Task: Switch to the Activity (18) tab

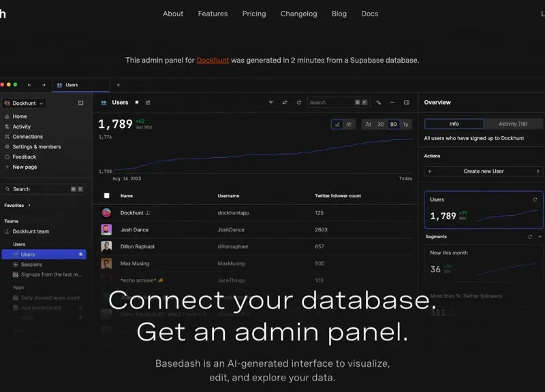Action: (512, 124)
